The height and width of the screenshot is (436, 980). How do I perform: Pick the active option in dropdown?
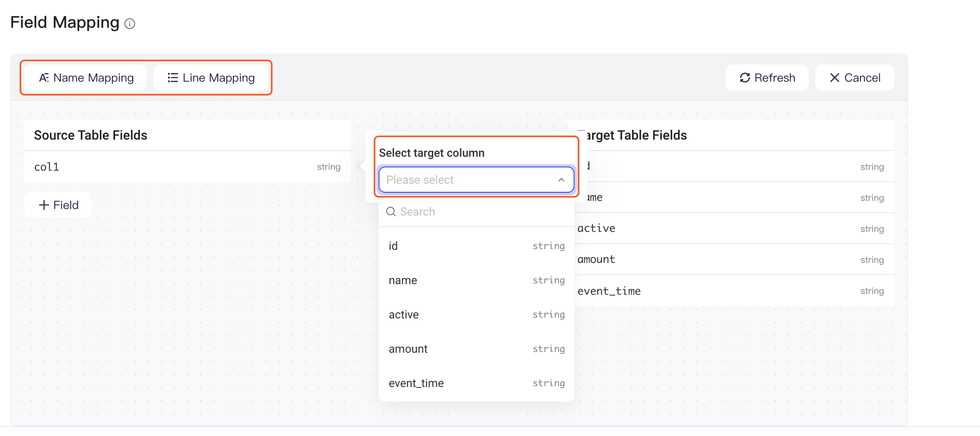(477, 314)
